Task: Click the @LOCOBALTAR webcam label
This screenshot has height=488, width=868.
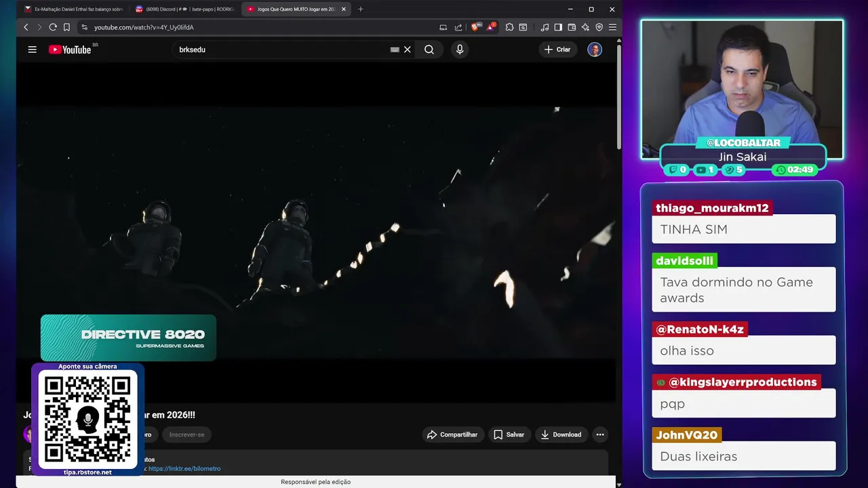Action: point(743,143)
